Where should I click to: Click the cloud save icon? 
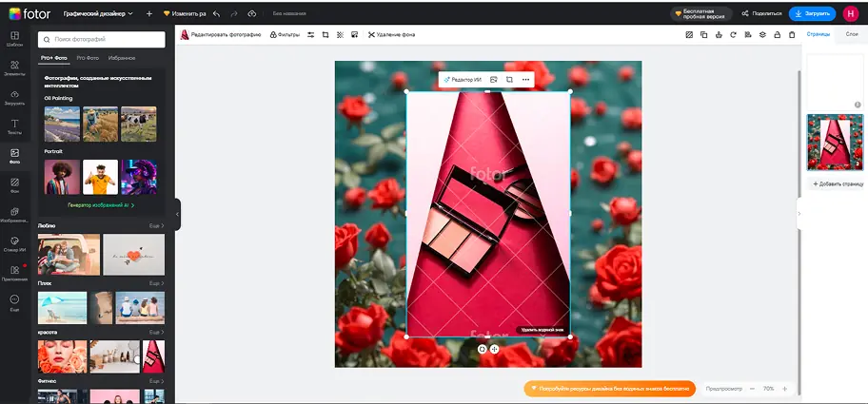pyautogui.click(x=252, y=13)
